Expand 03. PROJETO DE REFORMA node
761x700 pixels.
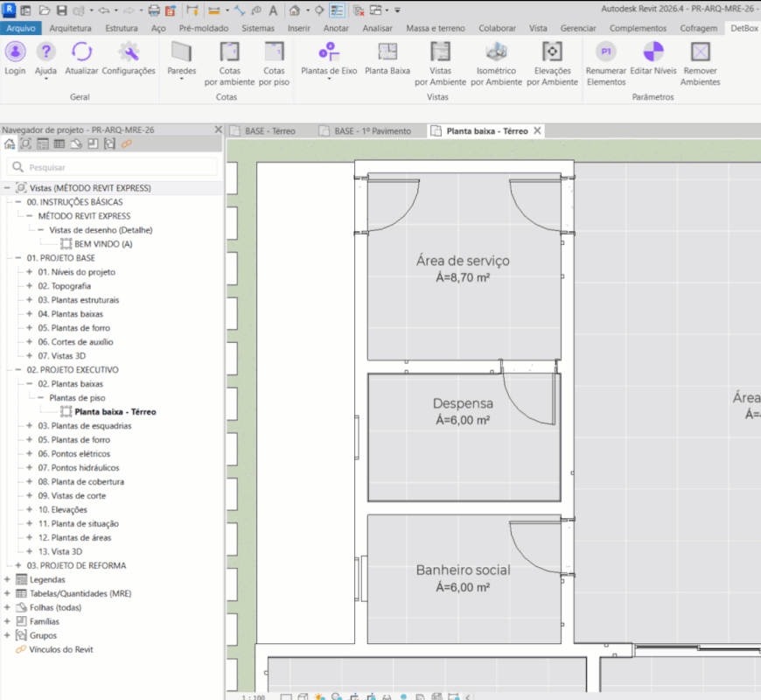click(18, 565)
